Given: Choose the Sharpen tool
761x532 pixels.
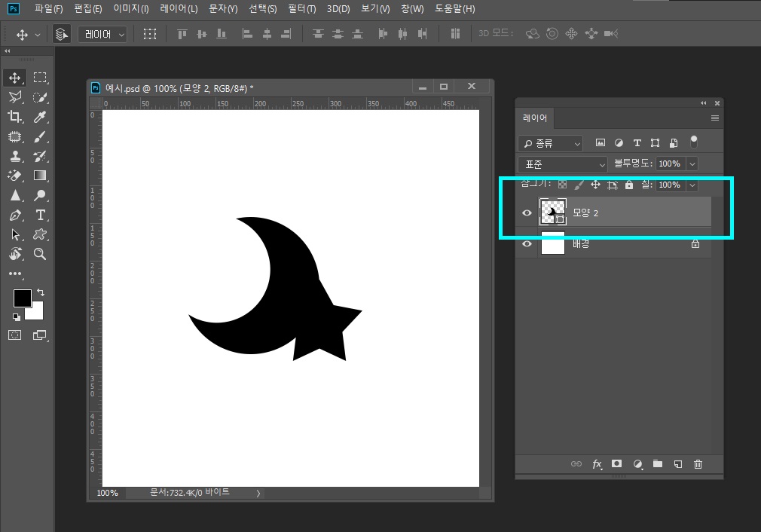Looking at the screenshot, I should 14,195.
